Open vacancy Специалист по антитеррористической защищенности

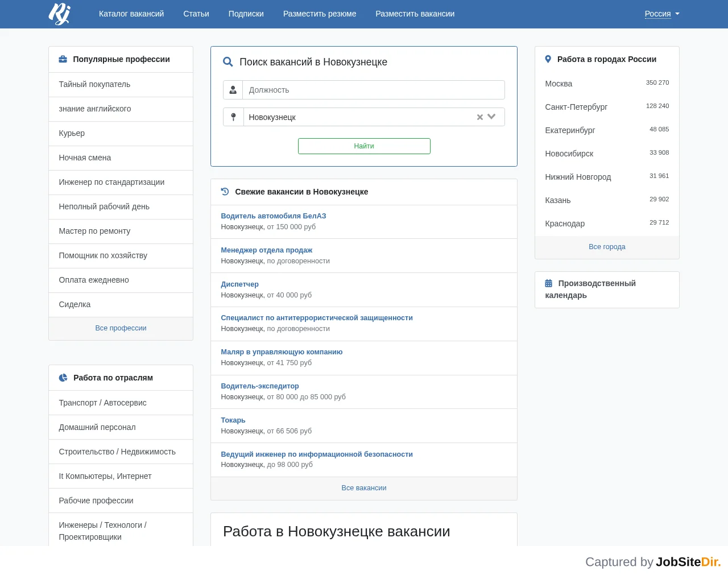click(x=317, y=318)
